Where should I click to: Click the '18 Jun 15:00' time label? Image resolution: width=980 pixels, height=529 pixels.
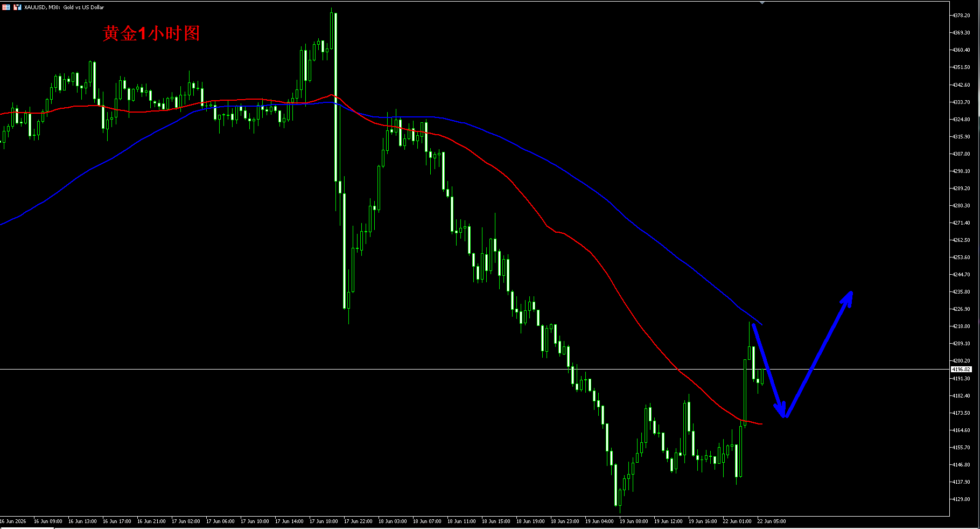tap(496, 521)
